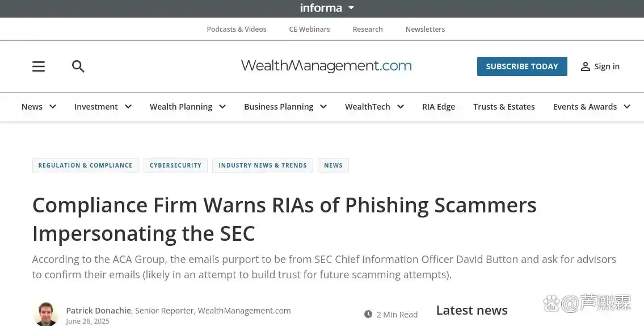Open the Podcasts & Videos link
Viewport: 644px width, 326px height.
pyautogui.click(x=237, y=30)
